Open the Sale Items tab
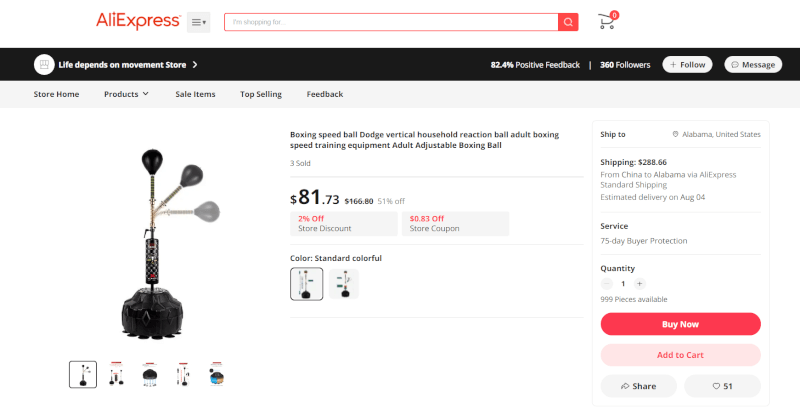Image resolution: width=800 pixels, height=409 pixels. click(x=195, y=94)
